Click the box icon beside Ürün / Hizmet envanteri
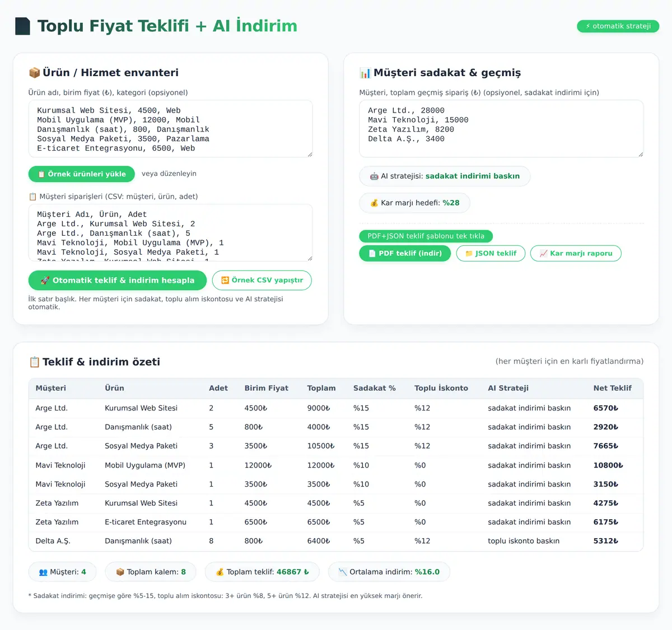The image size is (672, 630). (x=34, y=73)
